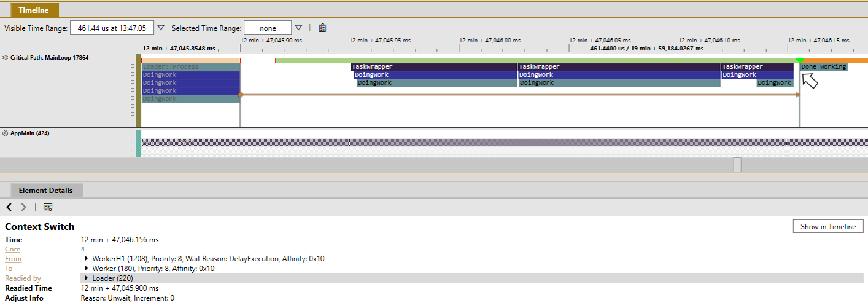This screenshot has width=868, height=308.
Task: Click the Show in Timeline button
Action: [x=828, y=226]
